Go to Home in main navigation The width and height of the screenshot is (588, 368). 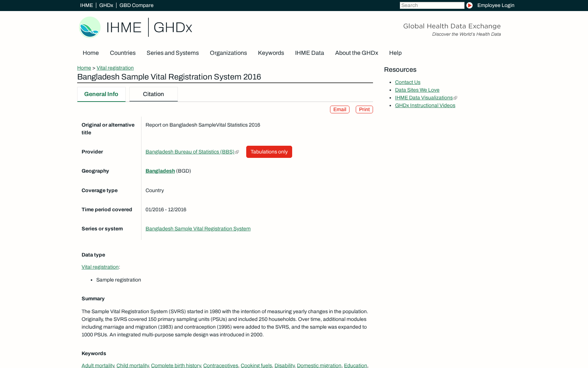click(91, 53)
